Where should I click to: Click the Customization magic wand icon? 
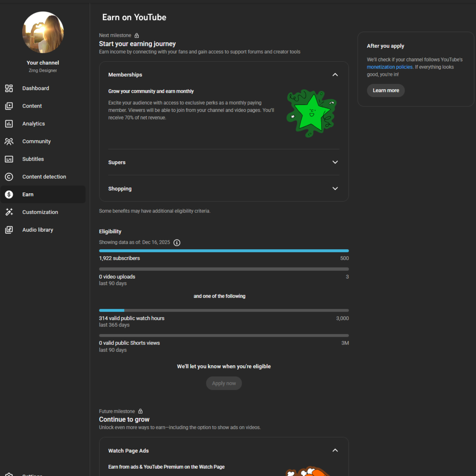[x=9, y=212]
